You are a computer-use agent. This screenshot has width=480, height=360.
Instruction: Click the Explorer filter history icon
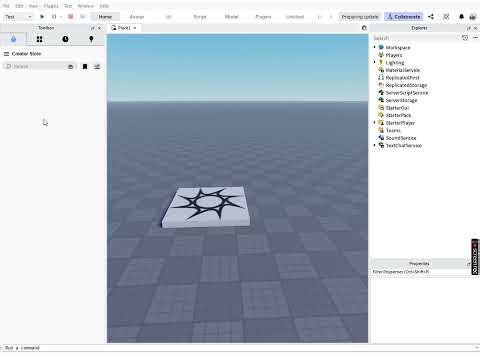465,38
